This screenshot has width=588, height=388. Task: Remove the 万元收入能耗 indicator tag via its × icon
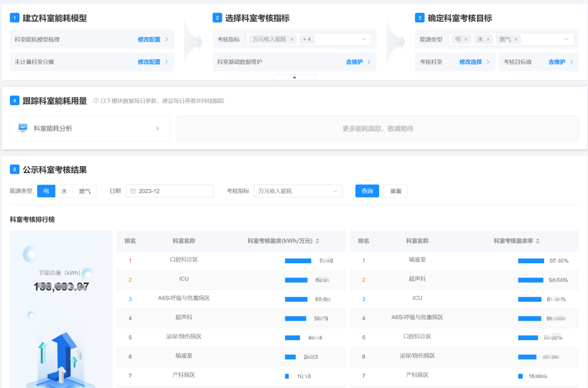(x=292, y=39)
